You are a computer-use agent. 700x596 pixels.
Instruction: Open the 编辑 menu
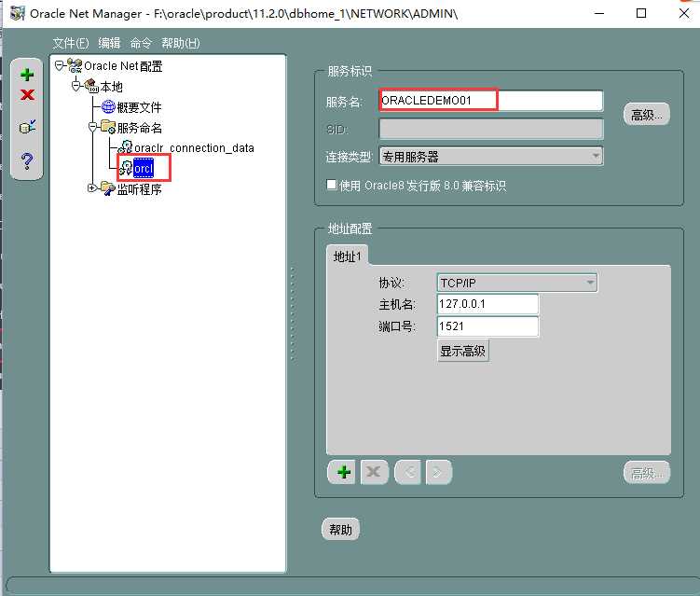(x=109, y=43)
